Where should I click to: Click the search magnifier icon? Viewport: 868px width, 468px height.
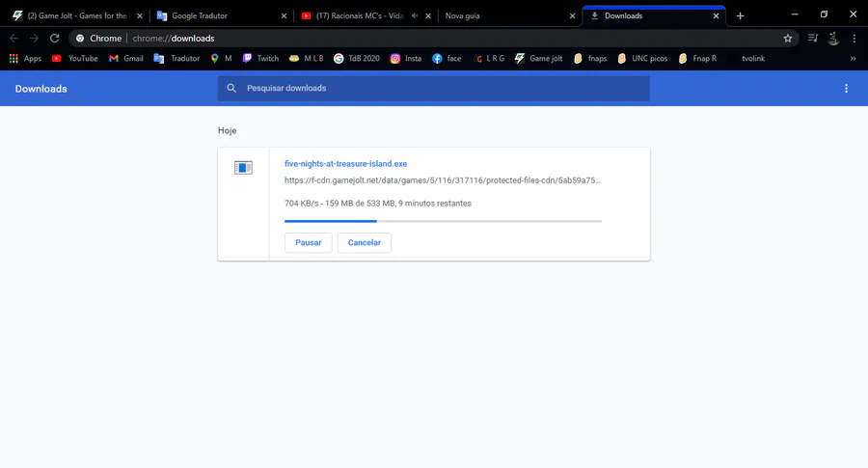[x=231, y=88]
